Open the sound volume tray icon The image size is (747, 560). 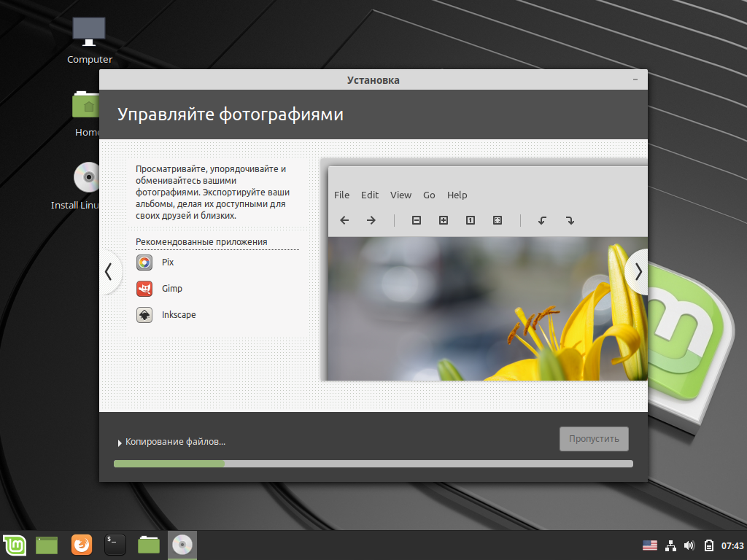pyautogui.click(x=689, y=545)
